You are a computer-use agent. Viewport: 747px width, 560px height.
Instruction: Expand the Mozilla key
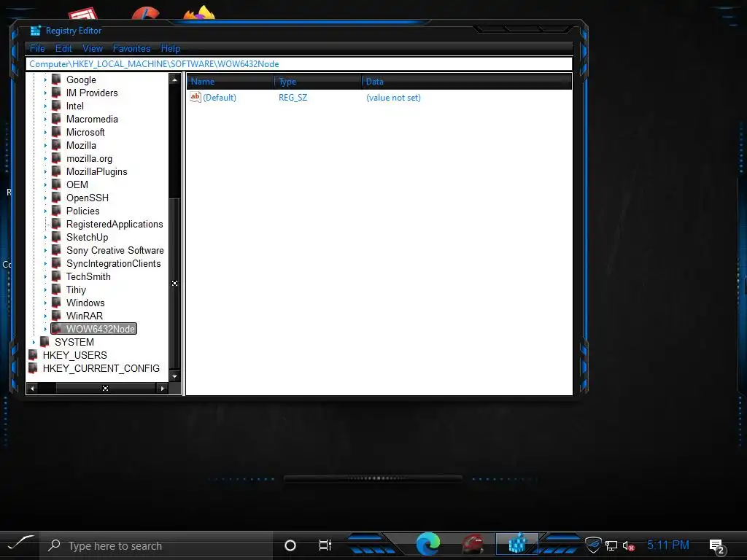[45, 146]
